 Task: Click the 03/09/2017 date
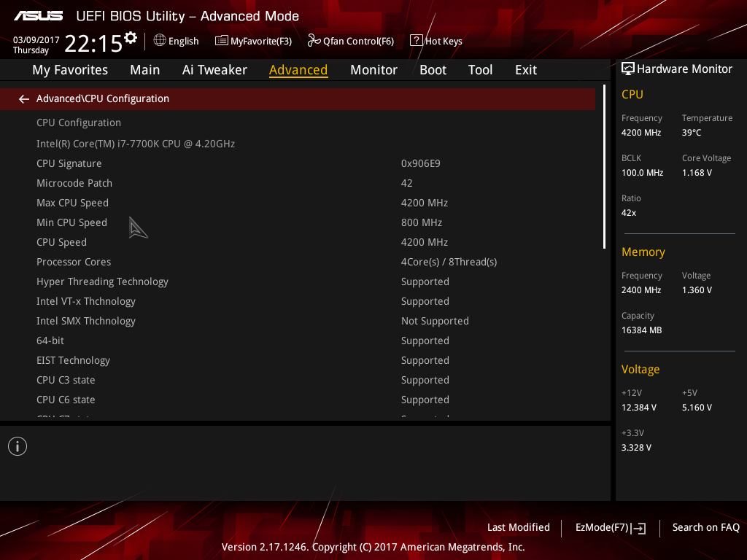(36, 40)
